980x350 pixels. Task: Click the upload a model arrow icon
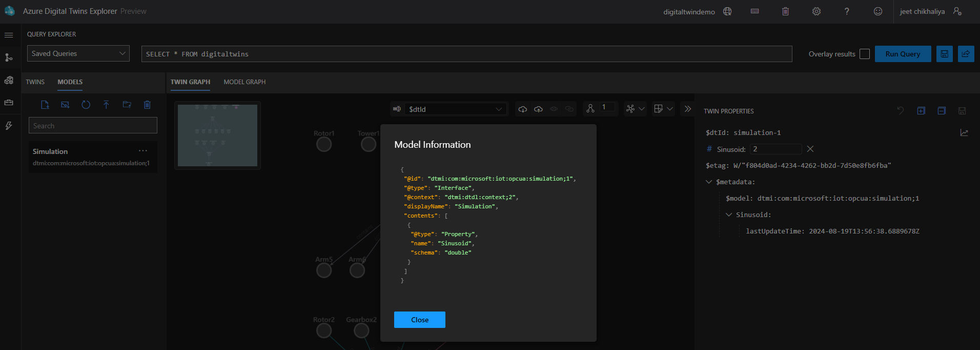(106, 105)
